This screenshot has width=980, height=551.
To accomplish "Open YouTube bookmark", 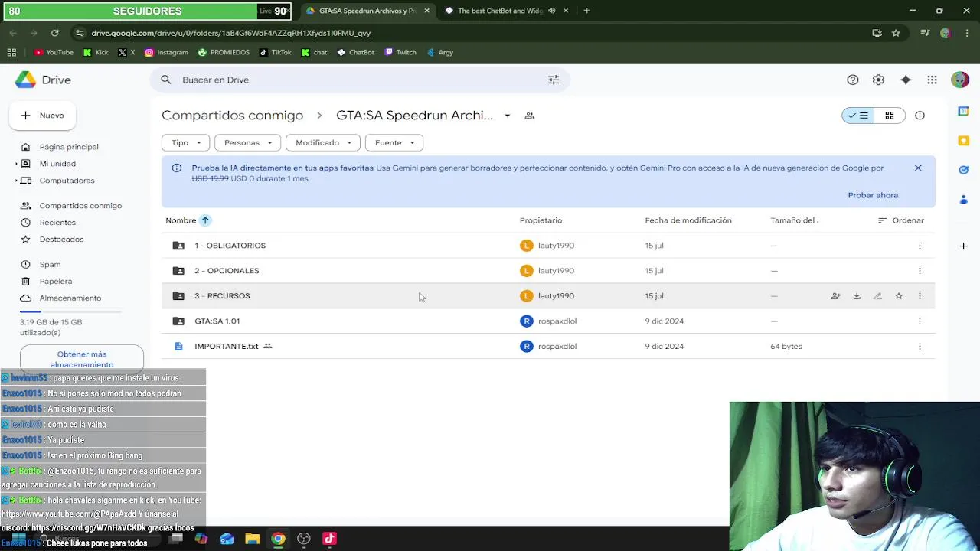I will [54, 53].
